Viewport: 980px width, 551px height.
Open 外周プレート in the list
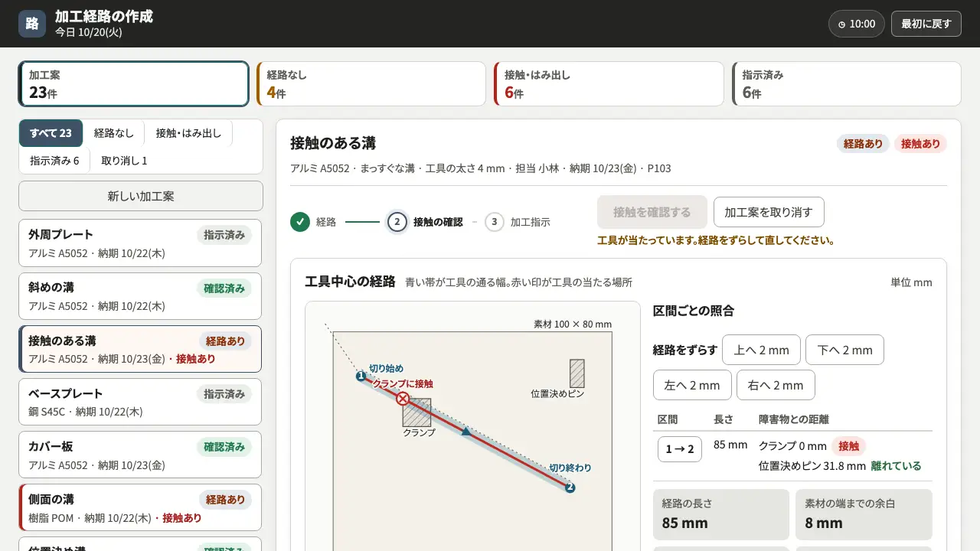(140, 243)
